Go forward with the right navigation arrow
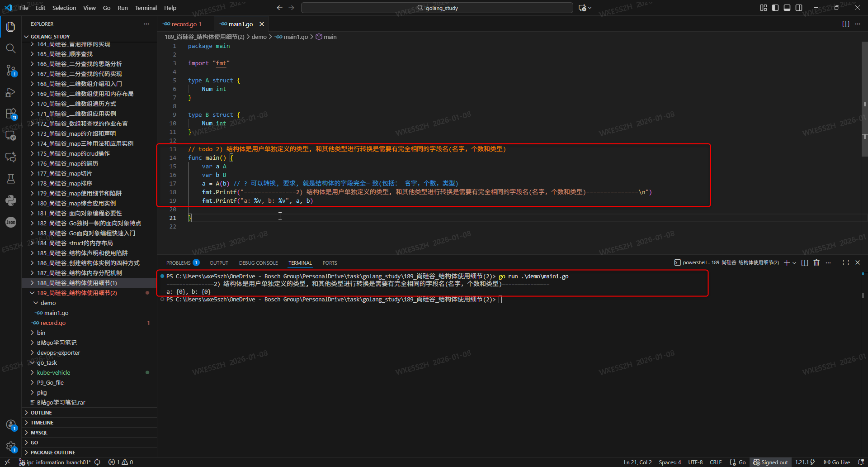The height and width of the screenshot is (467, 868). (x=292, y=8)
